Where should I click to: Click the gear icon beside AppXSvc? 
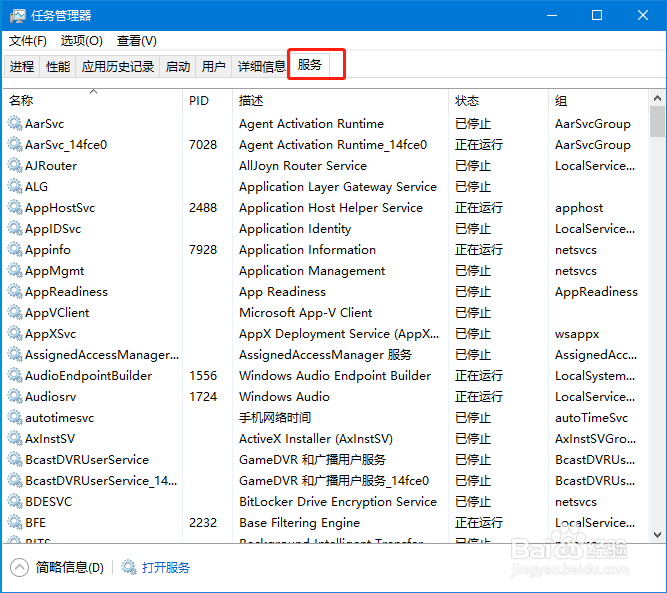pos(15,333)
